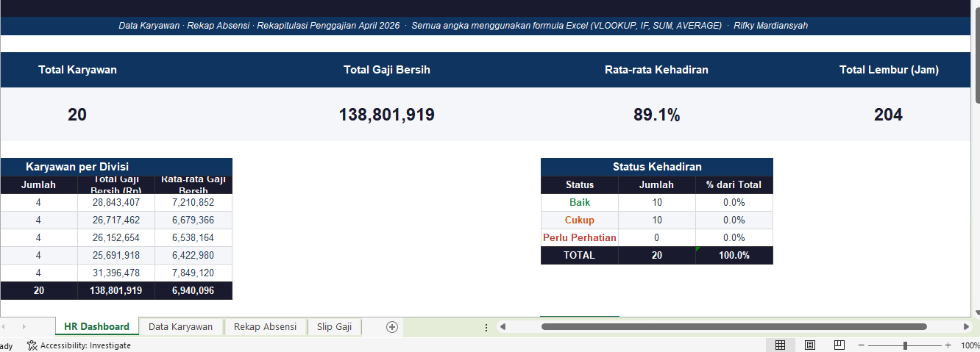This screenshot has height=352, width=980.
Task: Select the subtitle row mentioning Rifky Mardiansyah
Action: [x=486, y=26]
